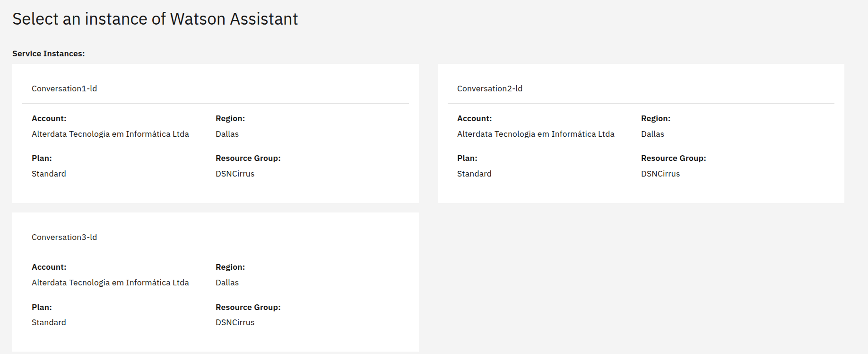
Task: Click Alterdata account name in Conversation1-ld card
Action: click(110, 134)
